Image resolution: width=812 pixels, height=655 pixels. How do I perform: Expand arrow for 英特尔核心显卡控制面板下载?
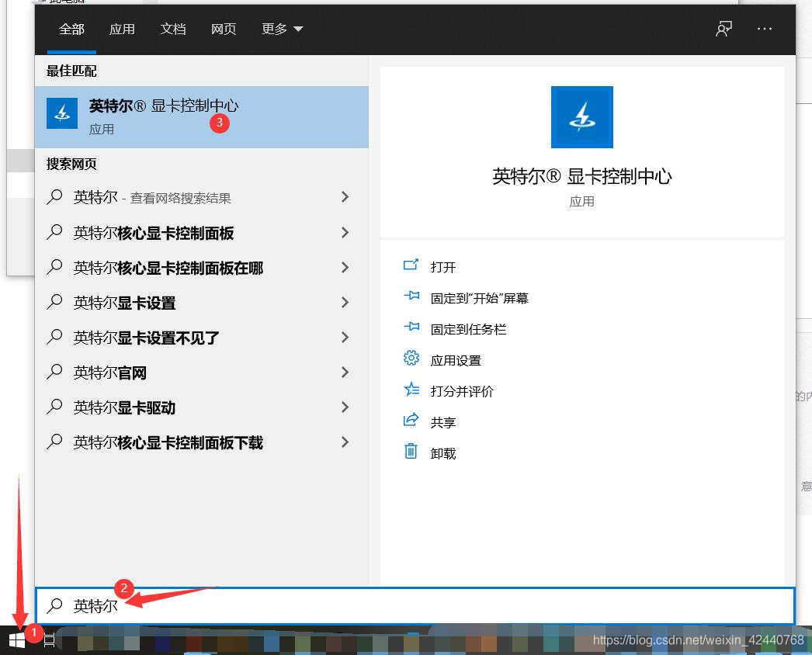click(x=345, y=442)
